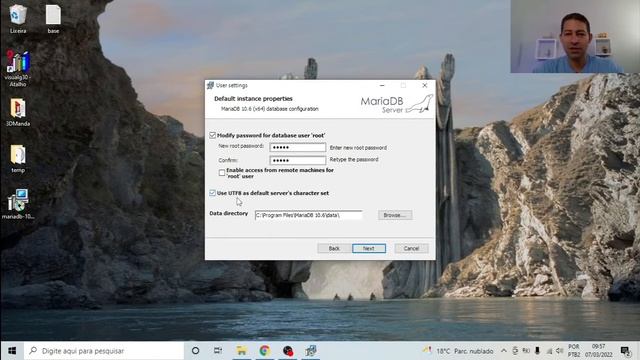
Task: Click the MariaDB Server logo
Action: coord(396,104)
